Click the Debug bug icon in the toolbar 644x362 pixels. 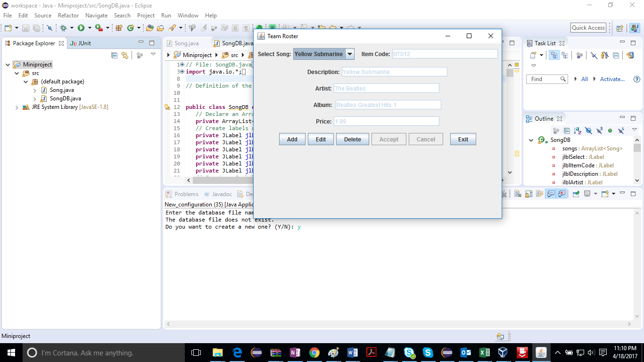point(63,28)
